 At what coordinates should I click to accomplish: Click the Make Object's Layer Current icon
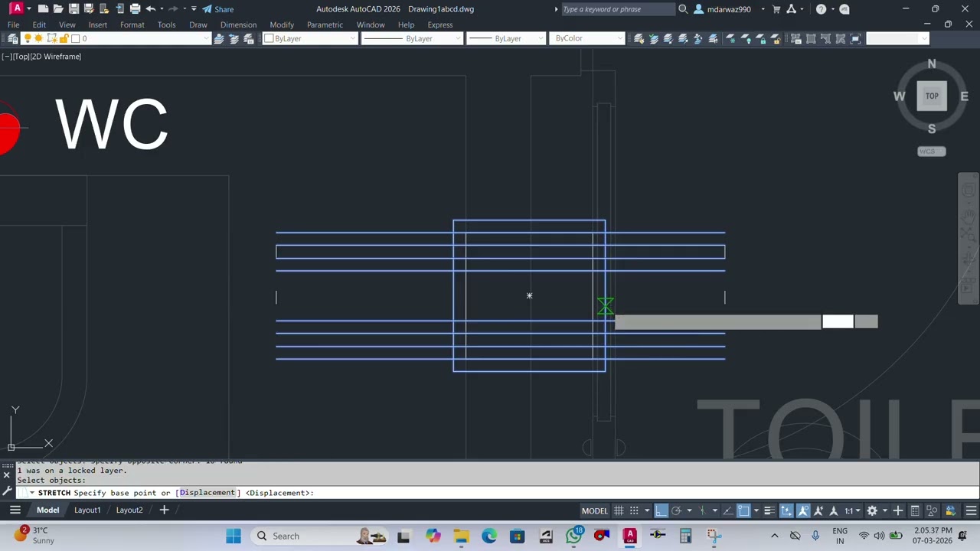219,38
